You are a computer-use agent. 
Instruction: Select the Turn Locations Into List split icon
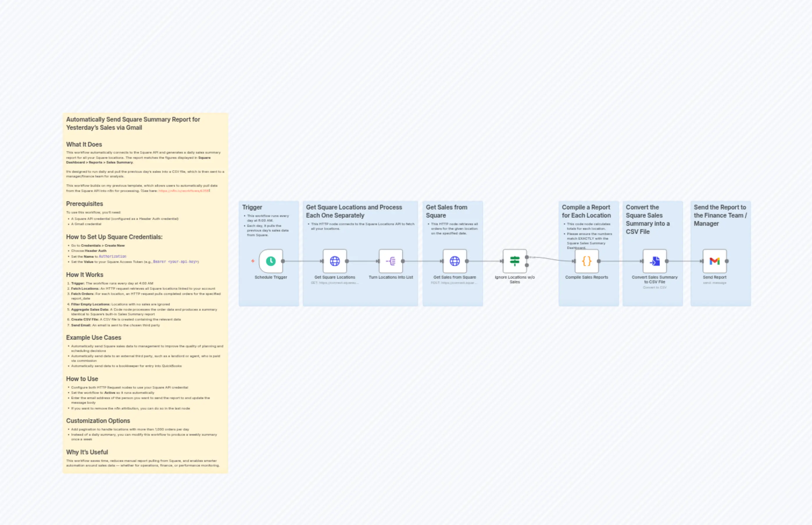[x=391, y=261]
